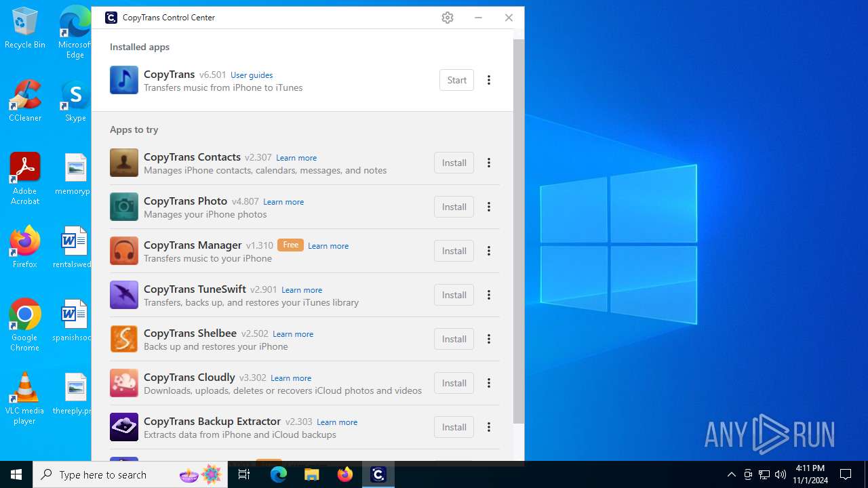868x488 pixels.
Task: Click the app list vertical scrollbar
Action: [x=519, y=230]
